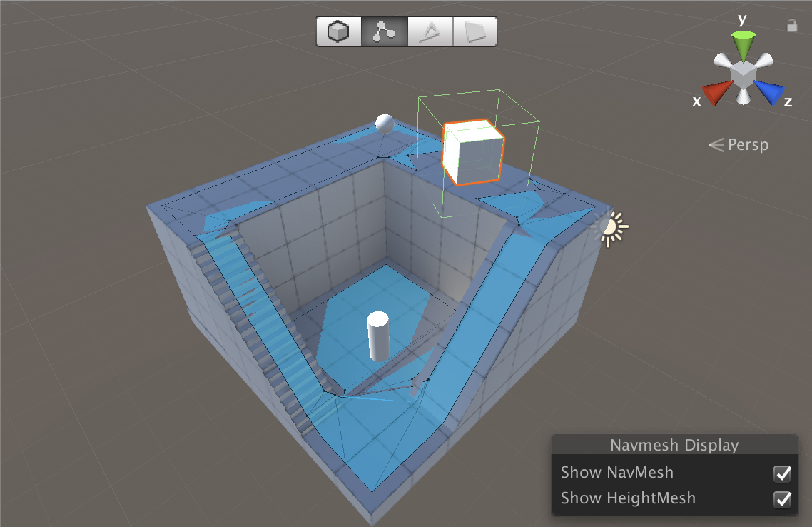Switch to Edge selection mode icon
The image size is (812, 527).
(x=430, y=32)
